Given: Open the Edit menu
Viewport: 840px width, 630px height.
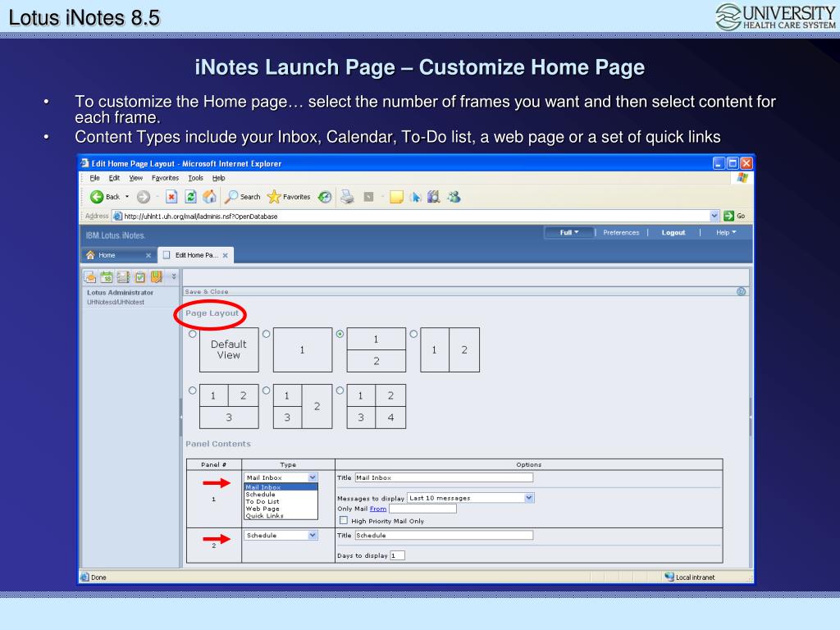Looking at the screenshot, I should tap(114, 178).
